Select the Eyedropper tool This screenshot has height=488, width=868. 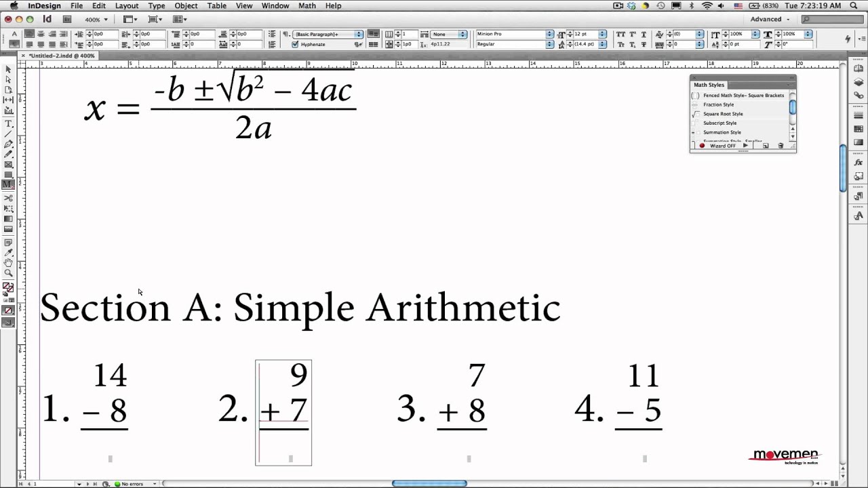click(x=8, y=253)
